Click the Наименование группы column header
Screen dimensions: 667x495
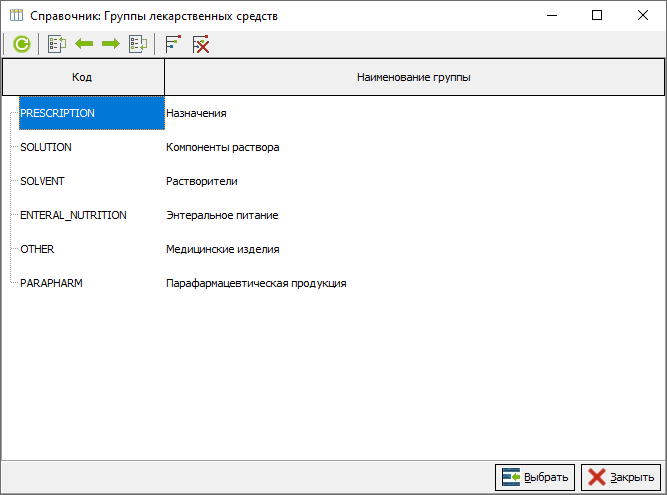coord(414,76)
